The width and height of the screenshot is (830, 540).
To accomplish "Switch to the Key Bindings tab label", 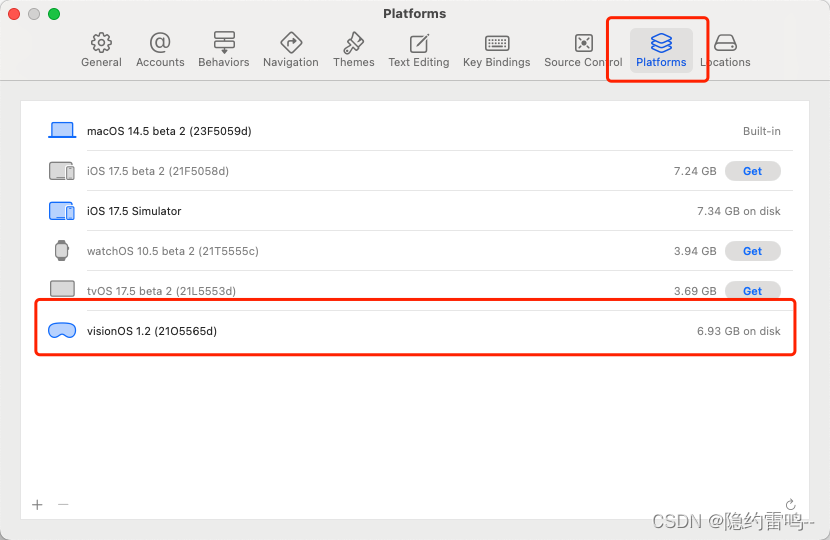I will (497, 62).
